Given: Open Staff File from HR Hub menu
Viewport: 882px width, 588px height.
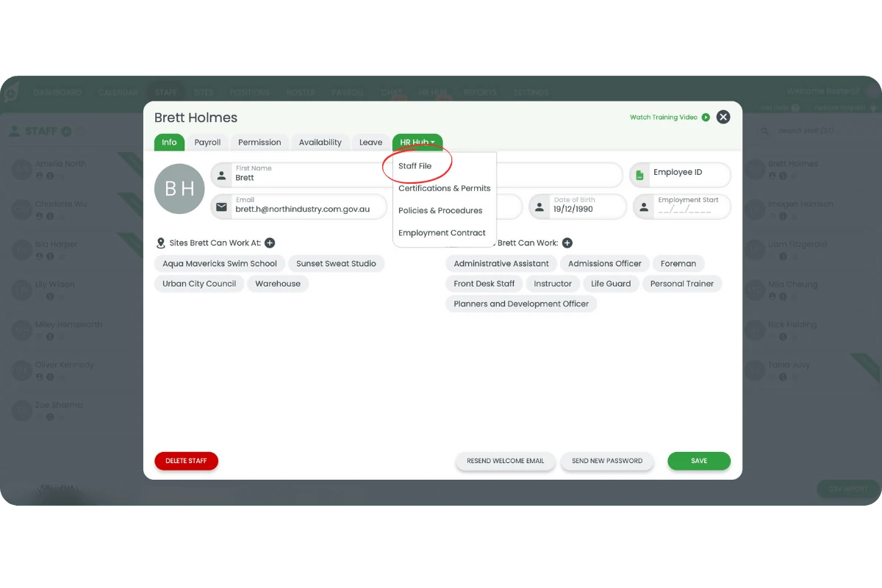Looking at the screenshot, I should [x=415, y=166].
